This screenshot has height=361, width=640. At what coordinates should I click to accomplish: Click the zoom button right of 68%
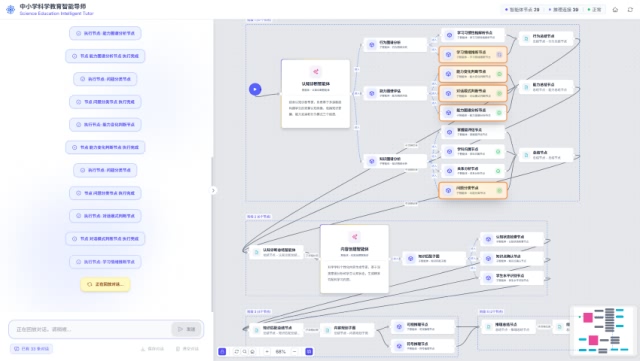pos(295,351)
